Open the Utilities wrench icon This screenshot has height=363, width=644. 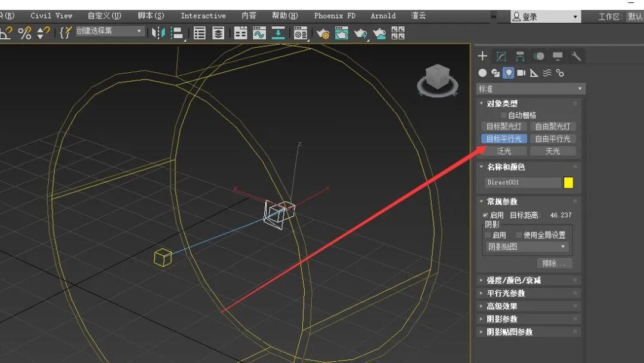click(576, 56)
